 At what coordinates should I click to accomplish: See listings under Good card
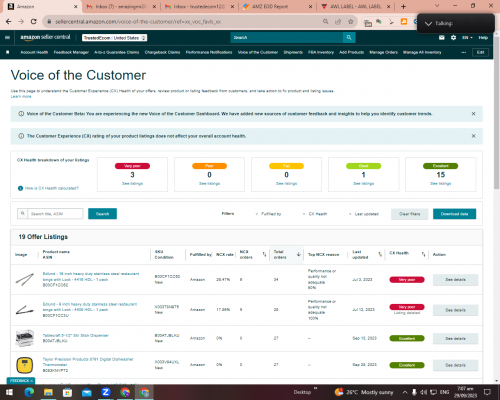[x=363, y=184]
